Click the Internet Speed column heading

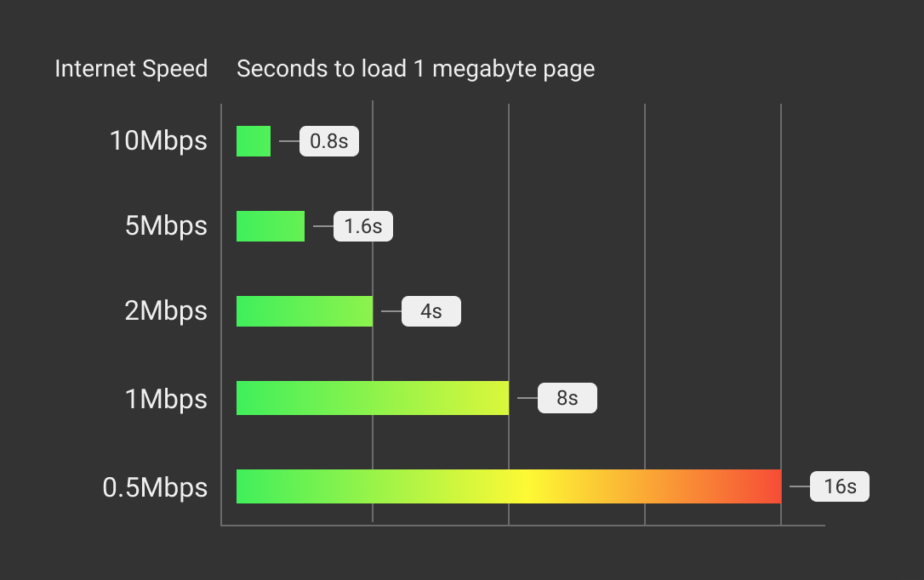[131, 69]
